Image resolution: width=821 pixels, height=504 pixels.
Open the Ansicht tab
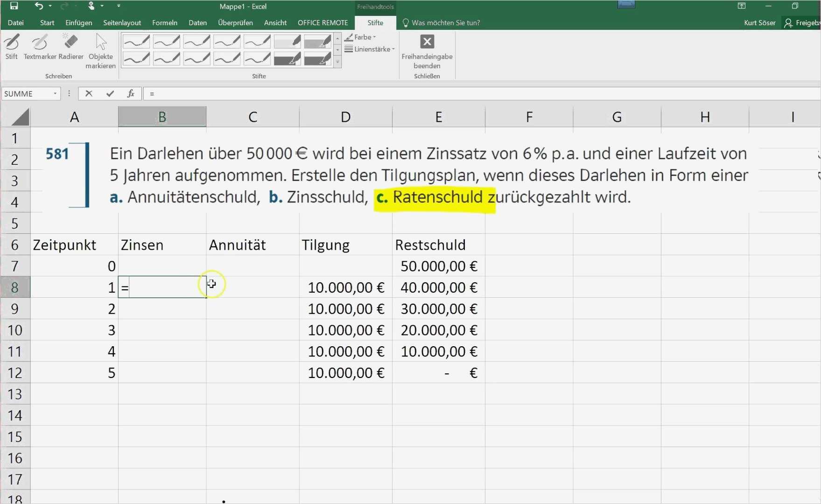coord(275,22)
